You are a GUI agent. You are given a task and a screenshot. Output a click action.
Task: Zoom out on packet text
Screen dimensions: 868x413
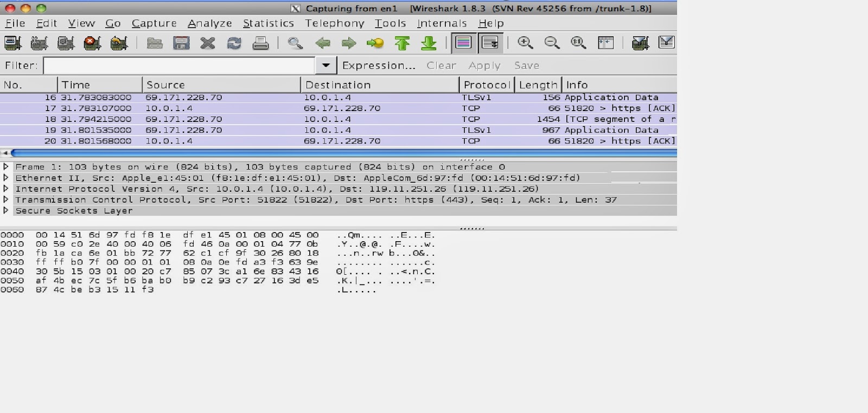tap(552, 43)
